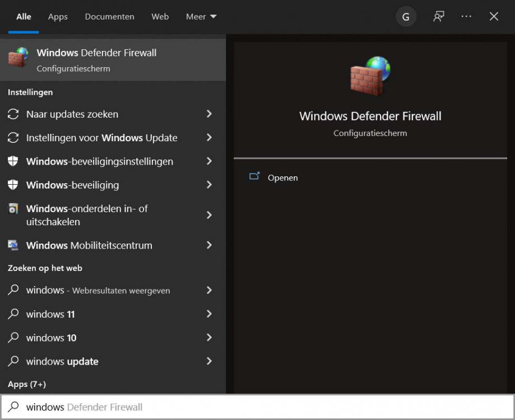Click the G account avatar
Image resolution: width=515 pixels, height=420 pixels.
pyautogui.click(x=406, y=17)
